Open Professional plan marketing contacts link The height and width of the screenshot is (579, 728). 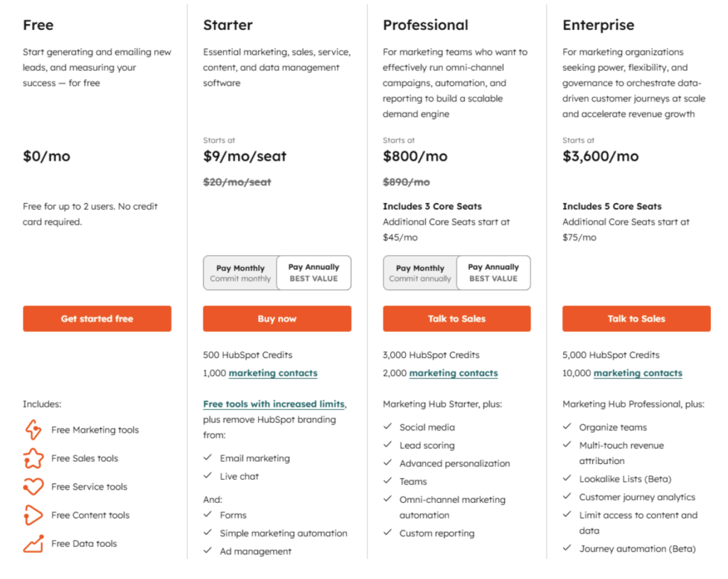pyautogui.click(x=454, y=373)
